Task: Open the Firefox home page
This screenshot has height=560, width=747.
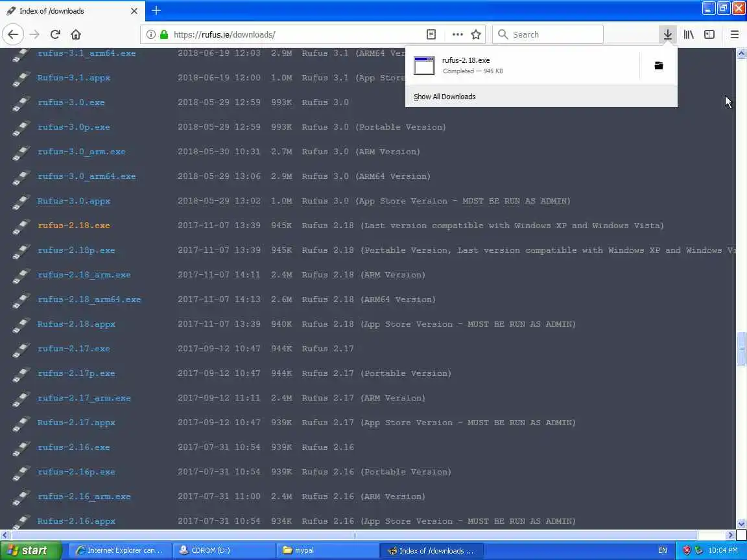Action: click(76, 34)
